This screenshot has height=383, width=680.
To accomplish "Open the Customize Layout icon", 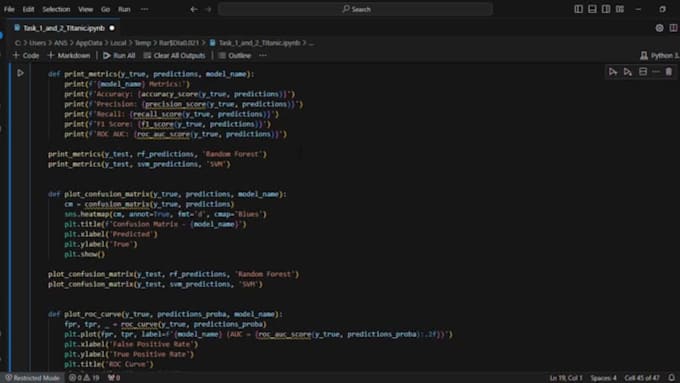I will point(620,9).
